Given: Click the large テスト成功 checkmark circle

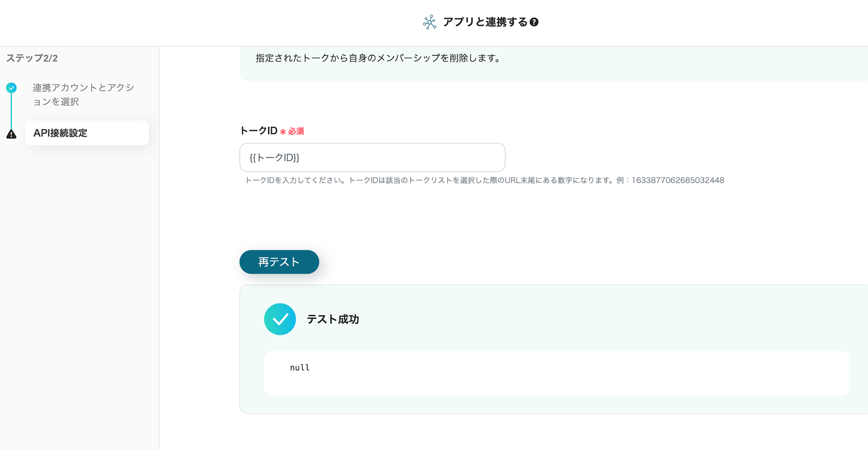Looking at the screenshot, I should click(x=280, y=319).
